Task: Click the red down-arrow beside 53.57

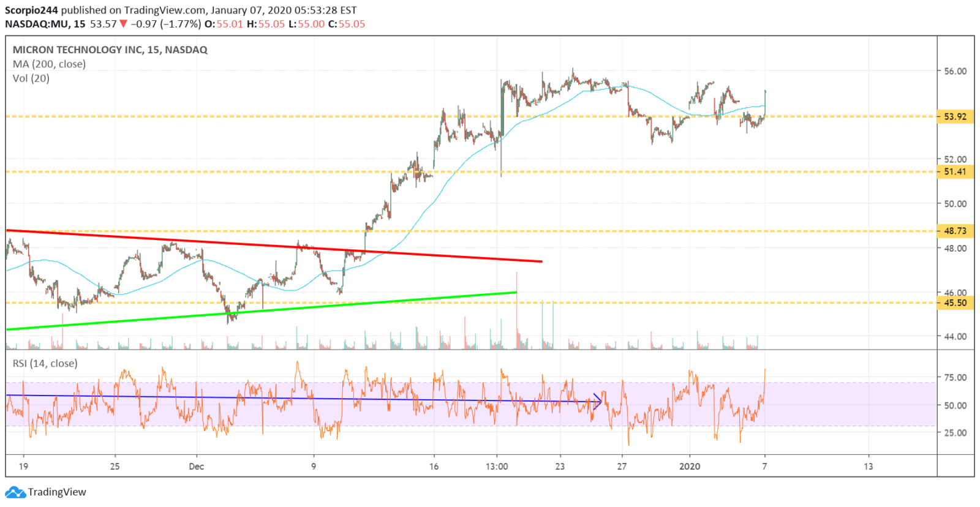Action: (x=123, y=24)
